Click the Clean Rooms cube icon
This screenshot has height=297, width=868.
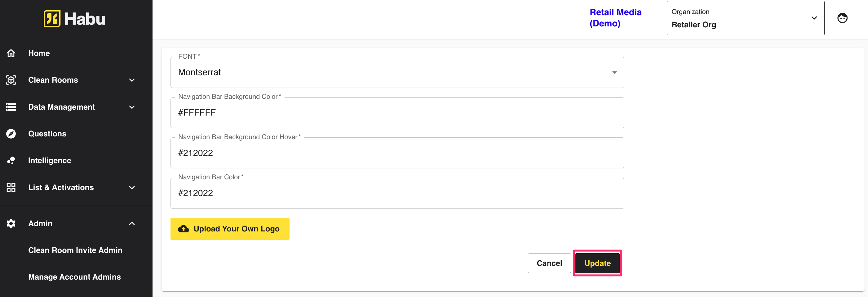11,80
